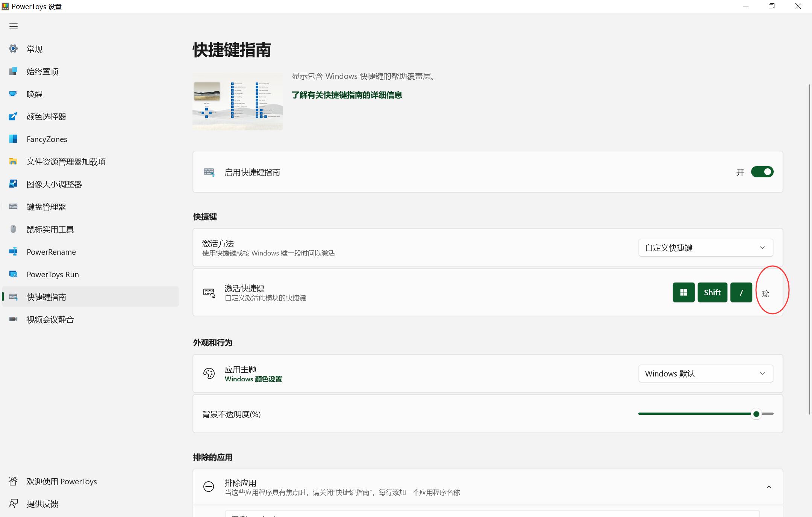Open the 鼠标实用工具 page
The image size is (812, 517).
pos(13,229)
